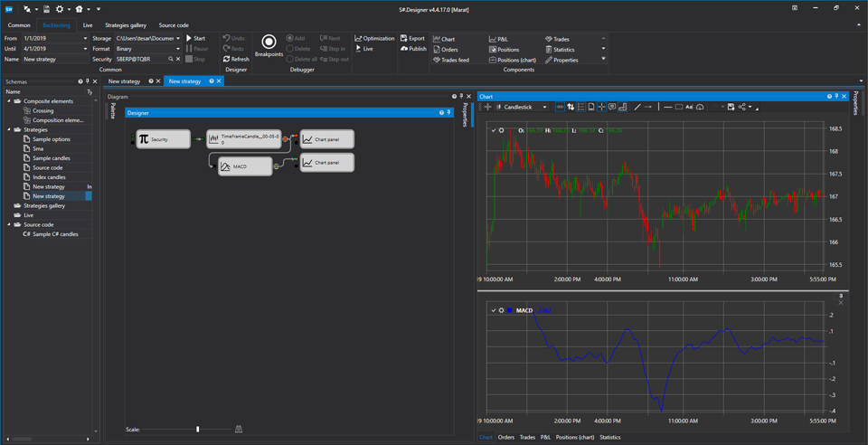Collapse the Strategies tree folder
The width and height of the screenshot is (868, 445).
pos(9,129)
